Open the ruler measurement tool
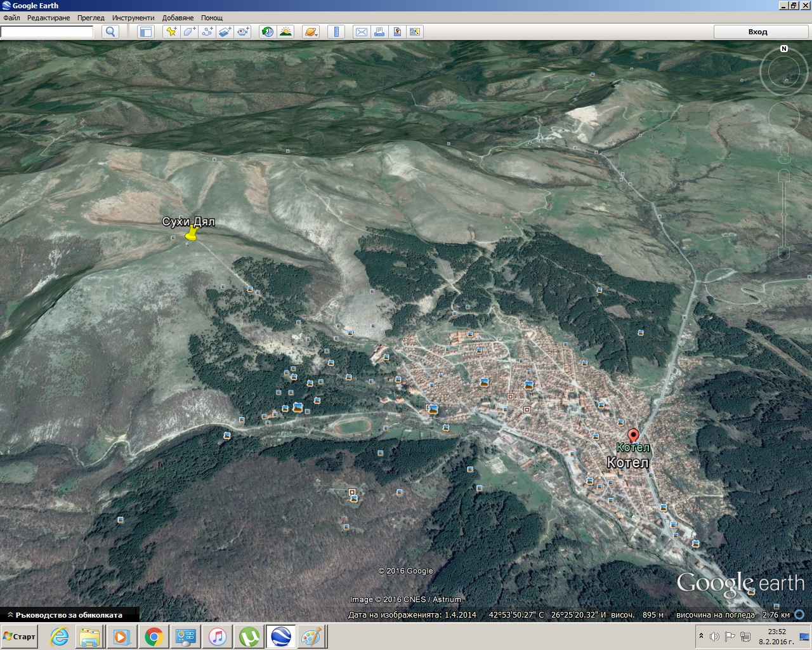 337,32
